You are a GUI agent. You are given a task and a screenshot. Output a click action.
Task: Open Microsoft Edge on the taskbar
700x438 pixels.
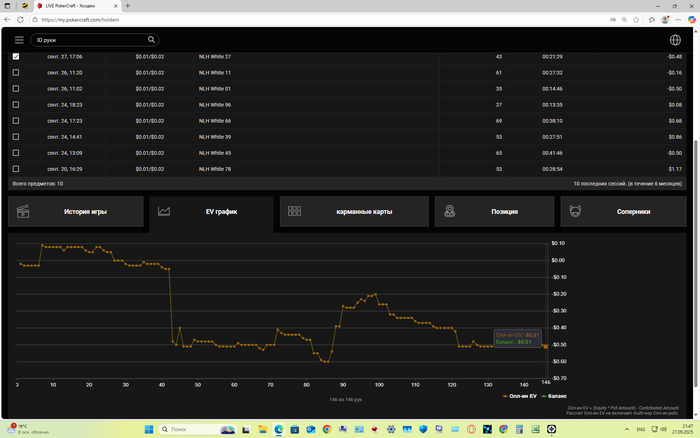(x=279, y=429)
